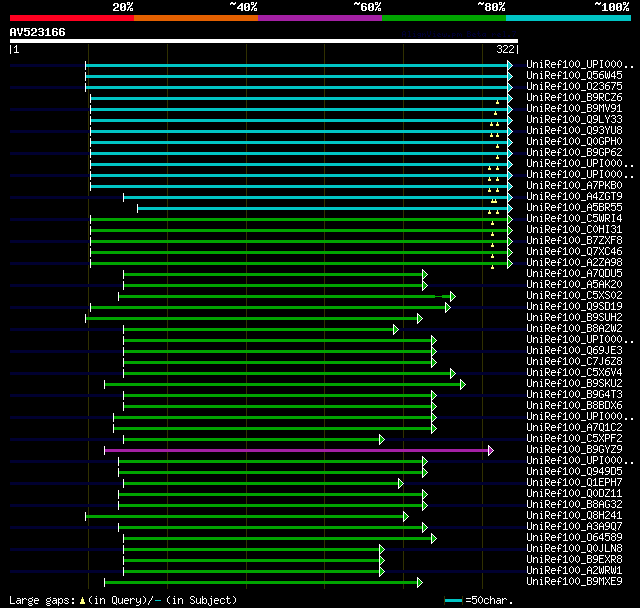
Task: Open the UniRef100_Q56W45 hit
Action: coord(574,75)
